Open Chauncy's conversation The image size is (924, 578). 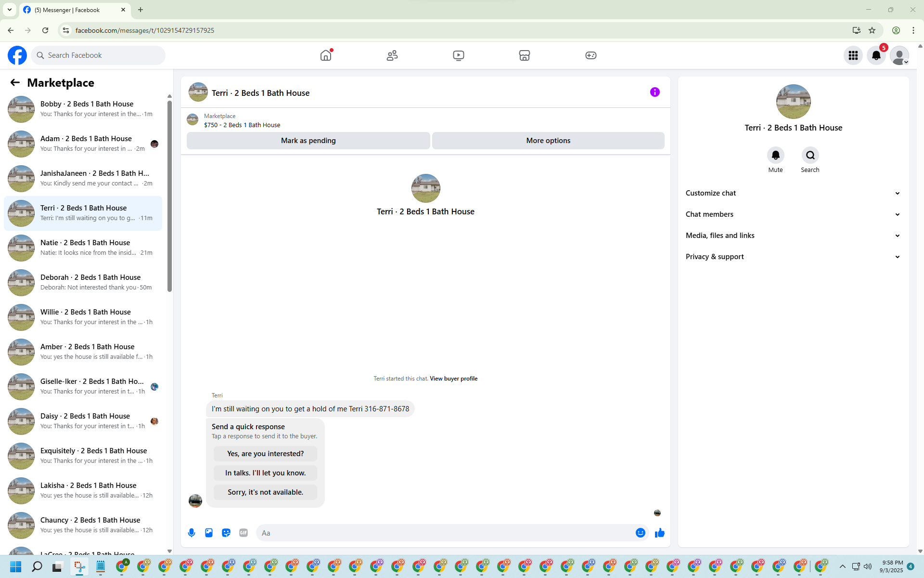(83, 525)
